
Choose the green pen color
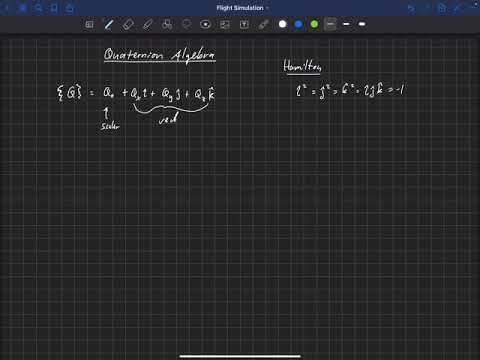(x=314, y=24)
